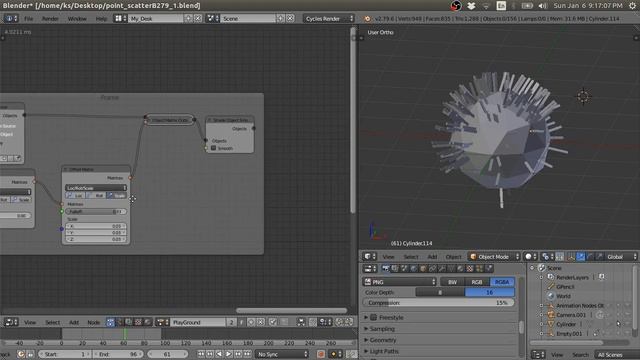Click the Scene name field in header
This screenshot has width=640, height=360.
point(249,19)
